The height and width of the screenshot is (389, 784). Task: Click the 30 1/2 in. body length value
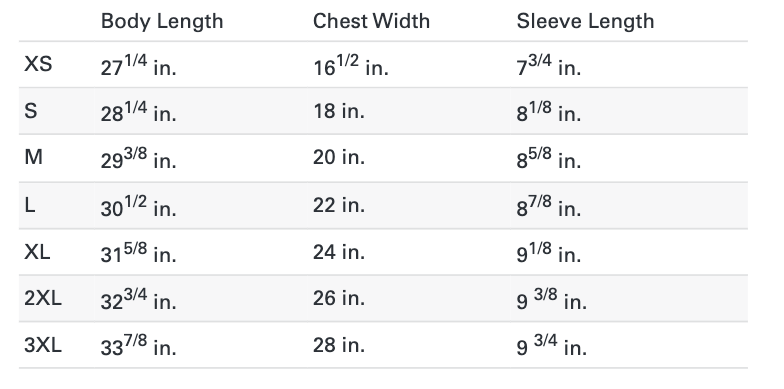(x=139, y=206)
